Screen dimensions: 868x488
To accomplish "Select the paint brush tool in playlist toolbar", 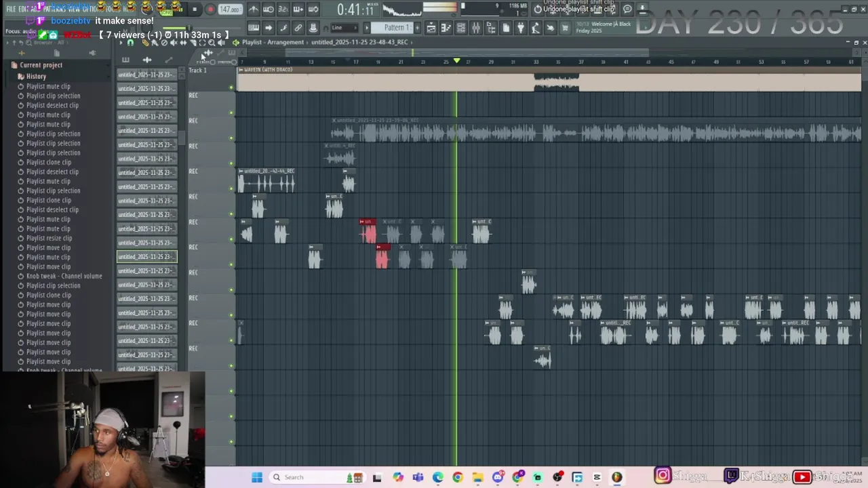I will pos(155,43).
